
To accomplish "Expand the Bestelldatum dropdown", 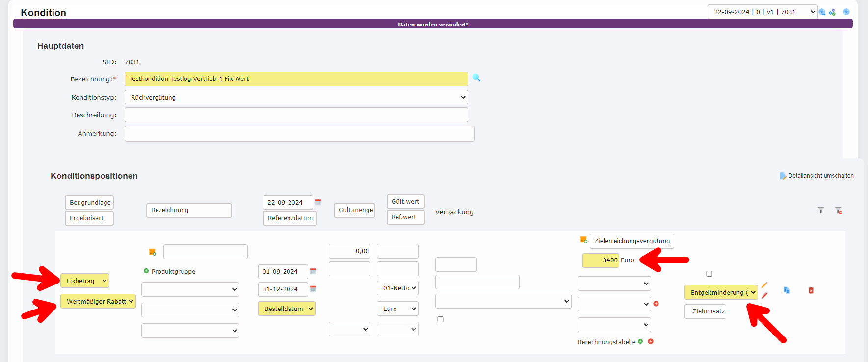I will [287, 309].
